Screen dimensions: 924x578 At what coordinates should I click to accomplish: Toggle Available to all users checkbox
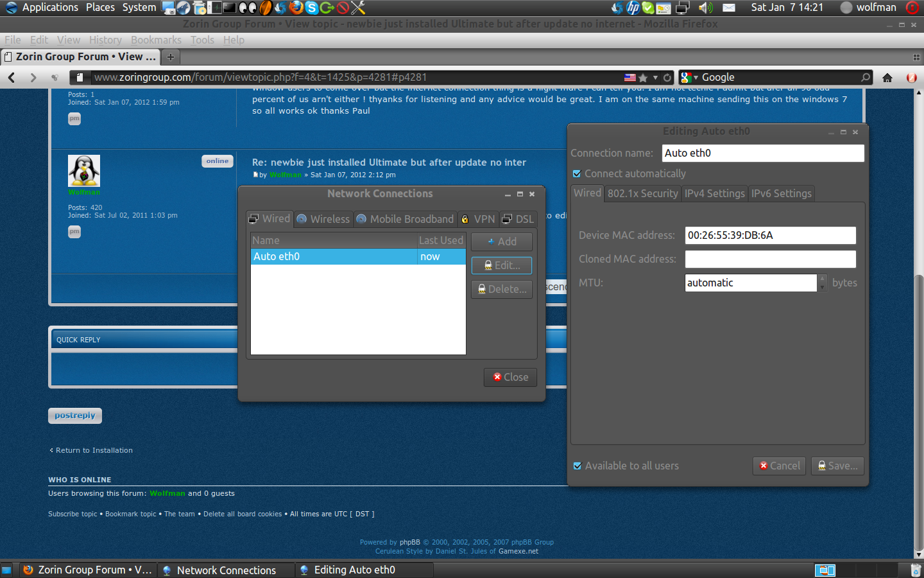click(x=577, y=466)
